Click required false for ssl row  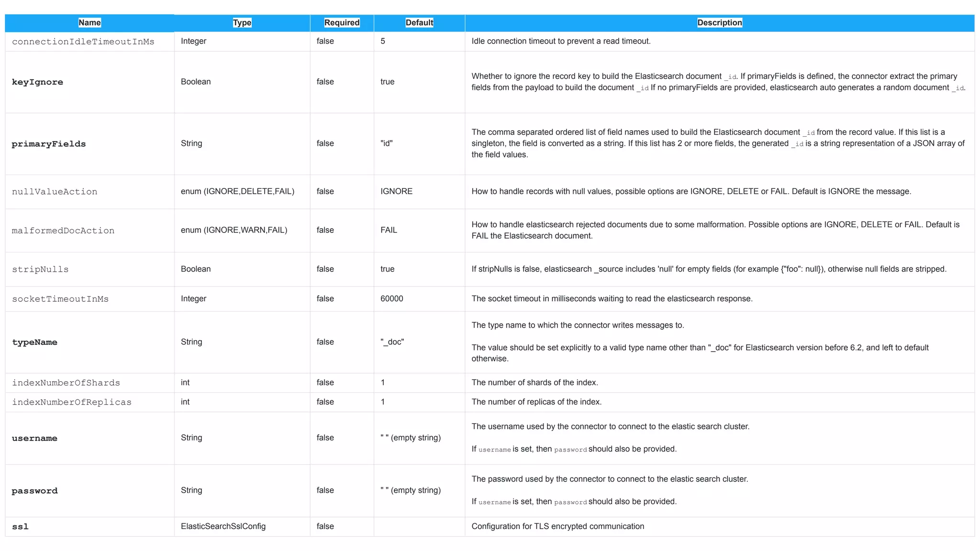coord(325,526)
